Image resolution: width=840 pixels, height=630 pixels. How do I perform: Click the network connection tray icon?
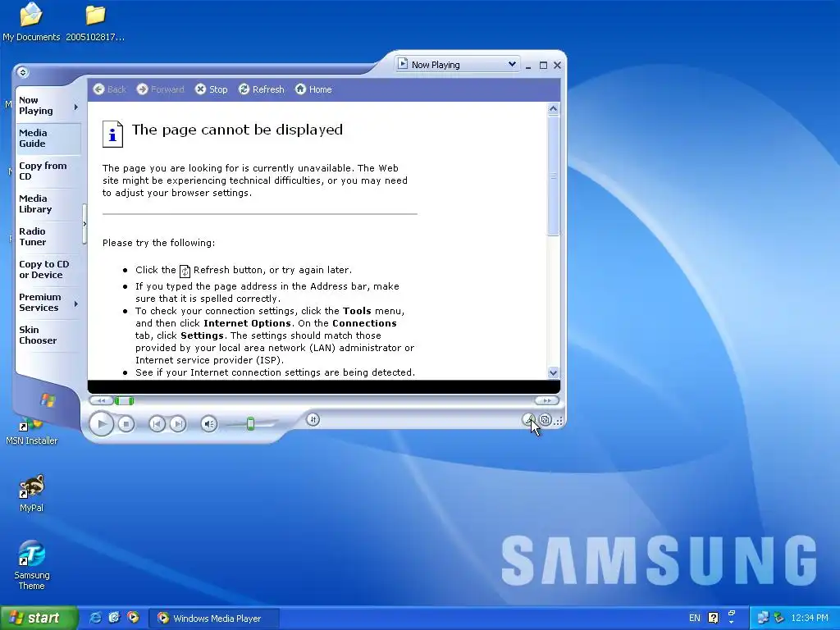(763, 619)
